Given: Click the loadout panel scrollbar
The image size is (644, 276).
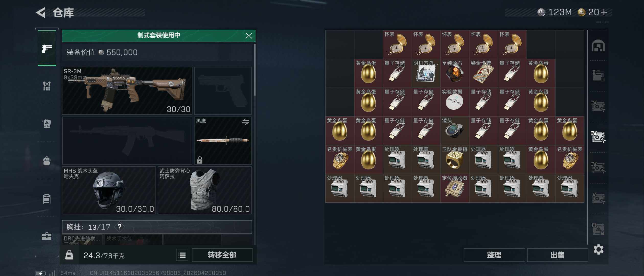Looking at the screenshot, I should (x=255, y=70).
